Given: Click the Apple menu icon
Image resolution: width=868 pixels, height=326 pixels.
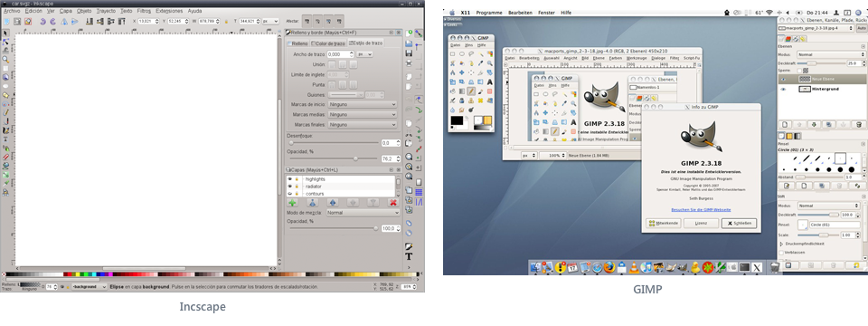Looking at the screenshot, I should coord(452,12).
